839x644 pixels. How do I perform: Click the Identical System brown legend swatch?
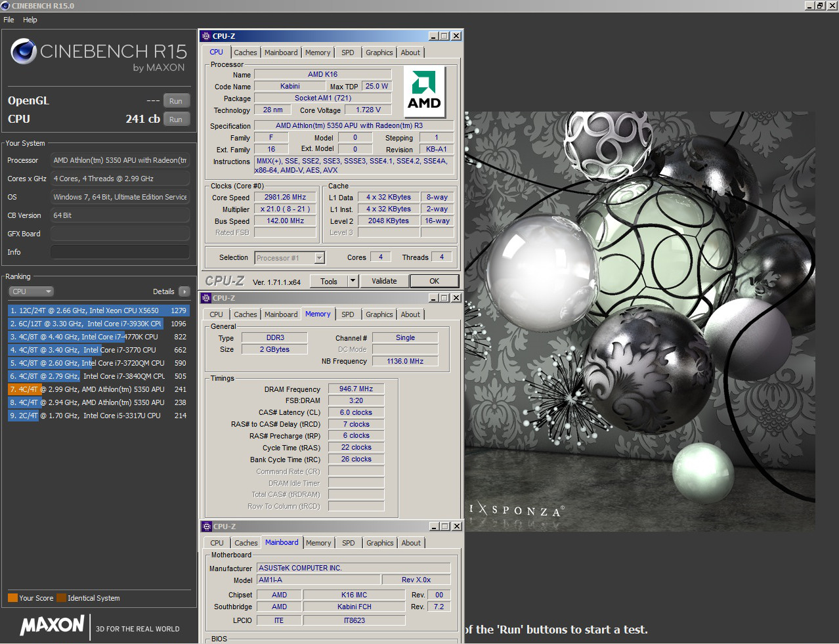[x=61, y=598]
